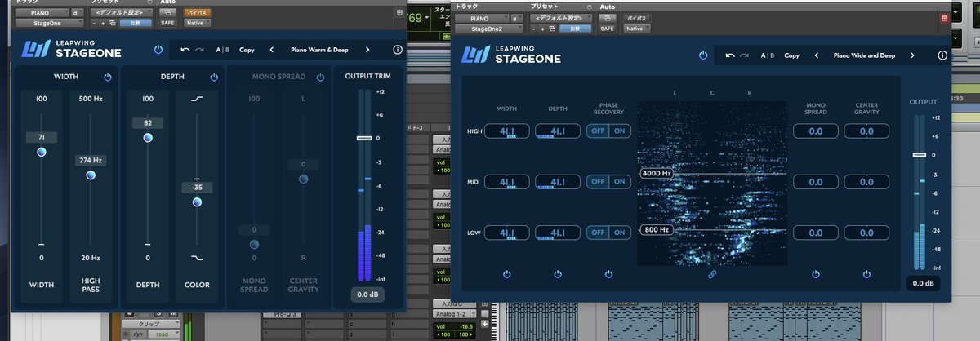Toggle StageOne2 main power button in right plugin
980x341 pixels.
coord(702,55)
